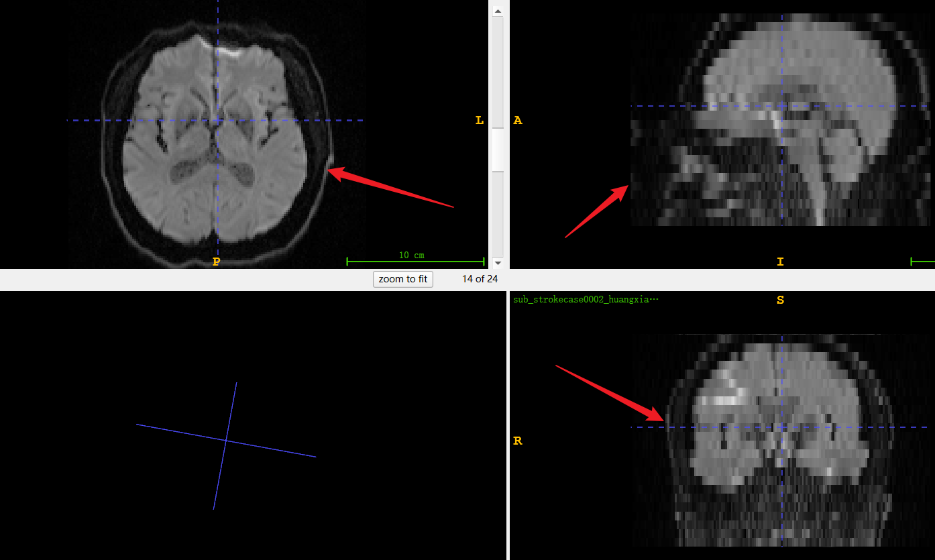
Task: Click the slice scrollbar up arrow
Action: [x=498, y=11]
